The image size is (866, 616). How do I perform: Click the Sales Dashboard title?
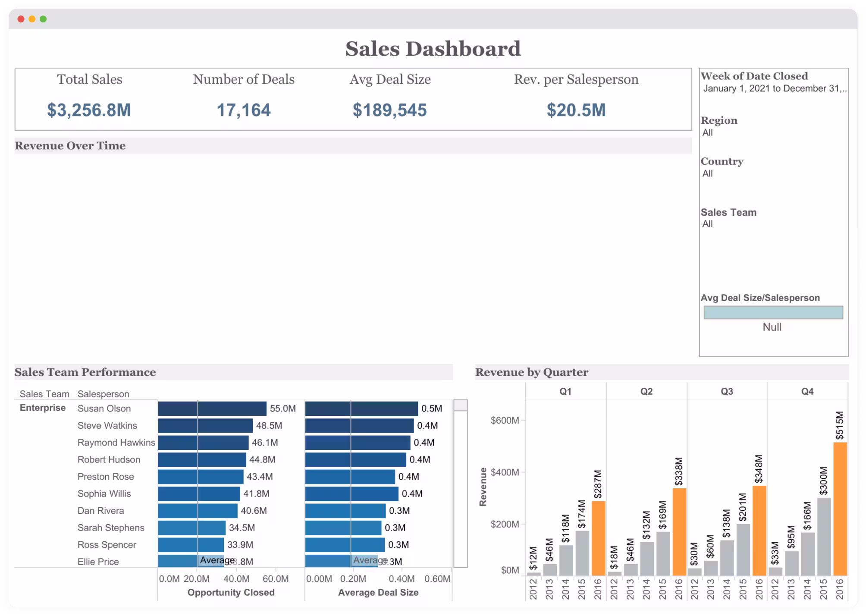coord(433,49)
